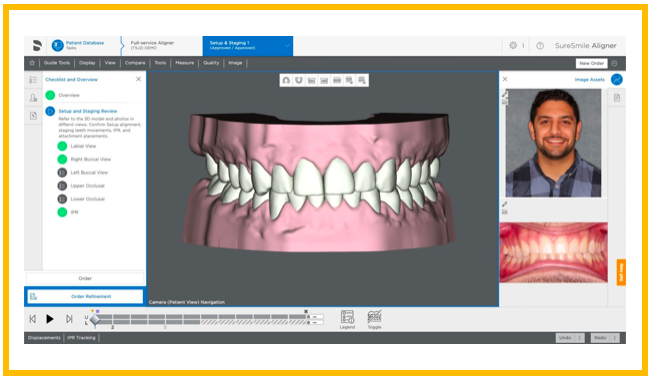Viewport: 650px width, 379px height.
Task: Click the image icon above the intraoral photo
Action: [504, 212]
